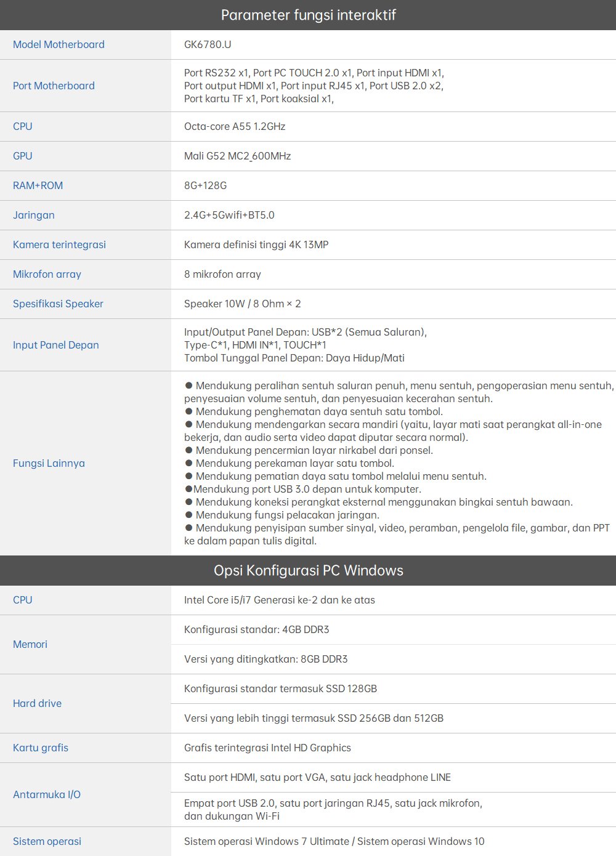Click the Antarmuka I/O label

point(47,794)
